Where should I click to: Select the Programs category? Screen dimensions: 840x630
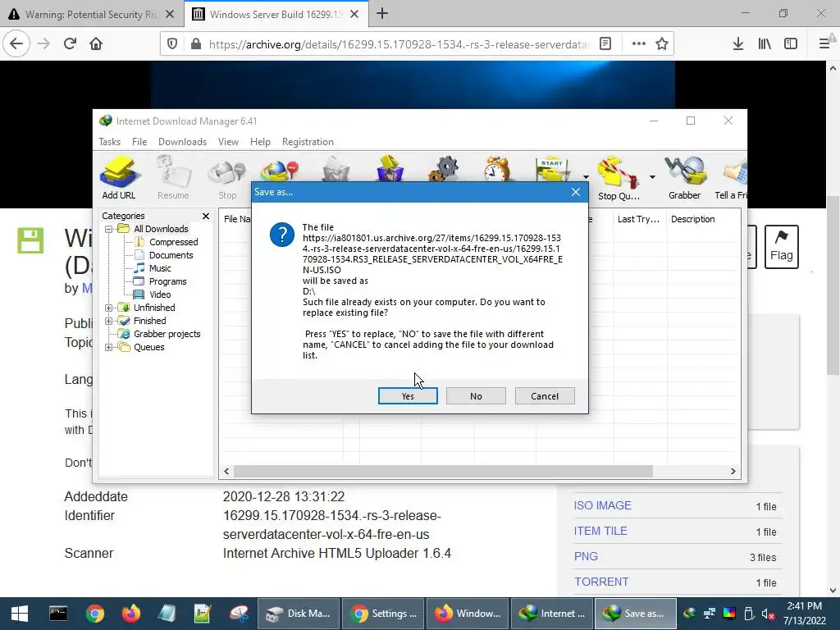167,281
